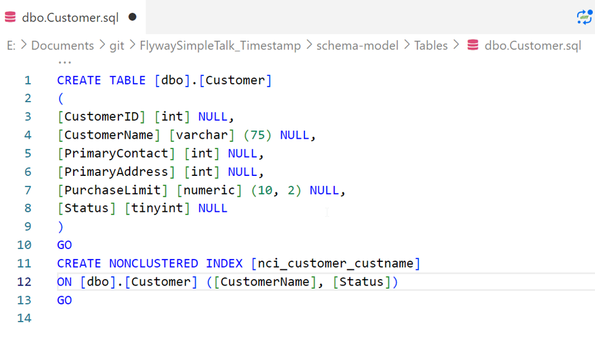Viewport: 595px width, 364px height.
Task: Select the dbo.Customer.sql editor tab
Action: (x=70, y=17)
